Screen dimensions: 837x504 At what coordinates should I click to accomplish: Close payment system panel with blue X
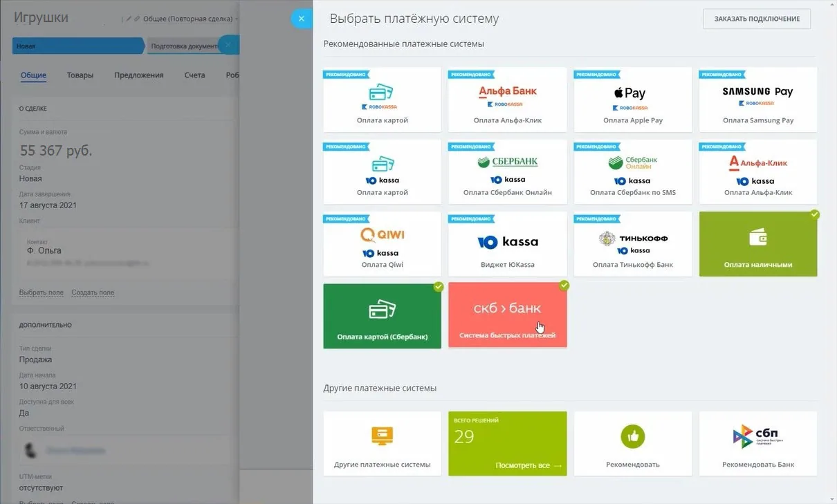(x=301, y=19)
